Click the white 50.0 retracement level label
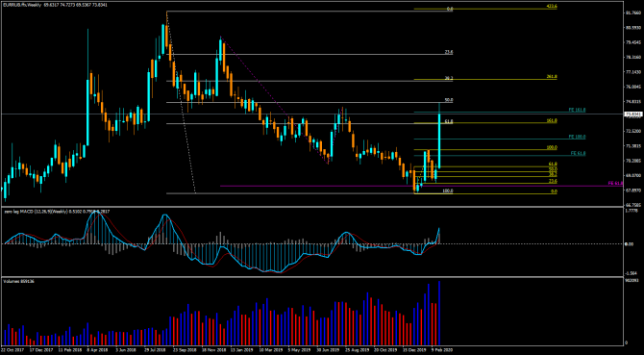The width and height of the screenshot is (644, 355). [449, 100]
